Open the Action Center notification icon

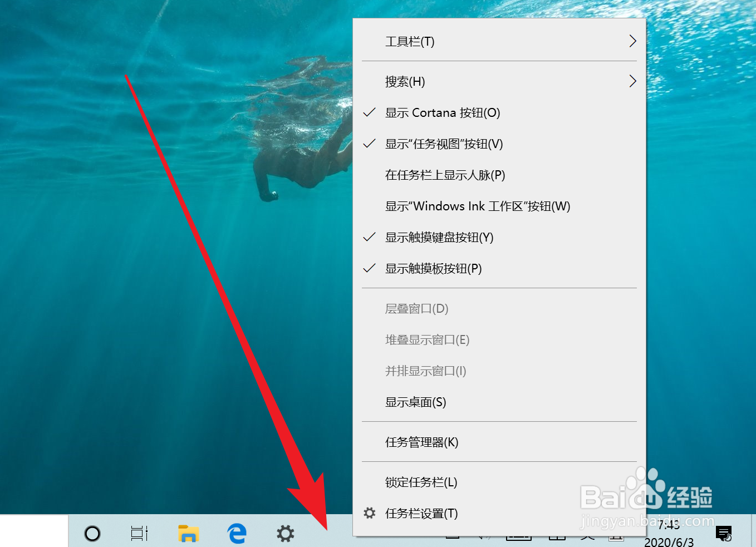coord(724,533)
